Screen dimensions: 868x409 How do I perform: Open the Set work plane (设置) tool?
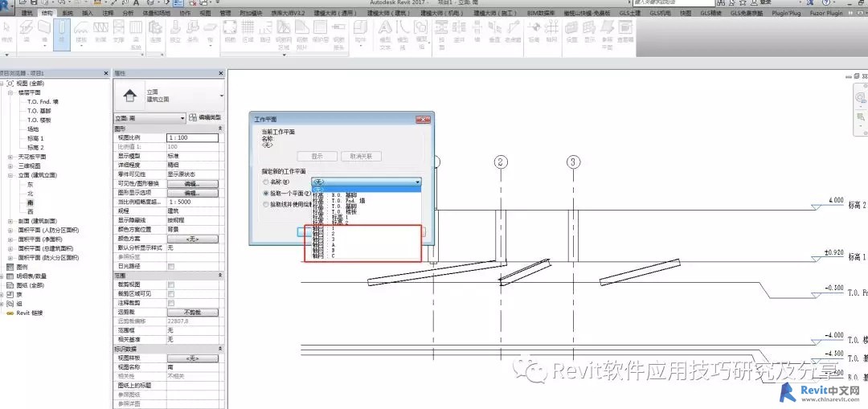click(572, 31)
